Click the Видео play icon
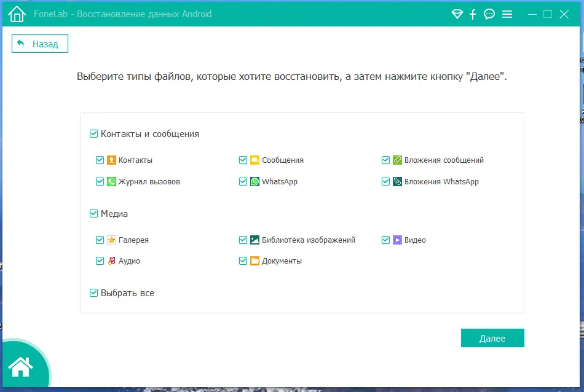 pyautogui.click(x=397, y=240)
